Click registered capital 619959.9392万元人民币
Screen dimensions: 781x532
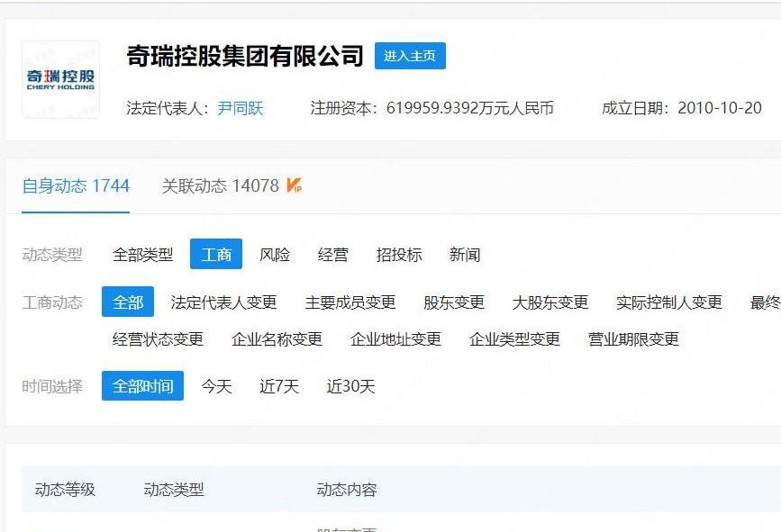(x=470, y=108)
